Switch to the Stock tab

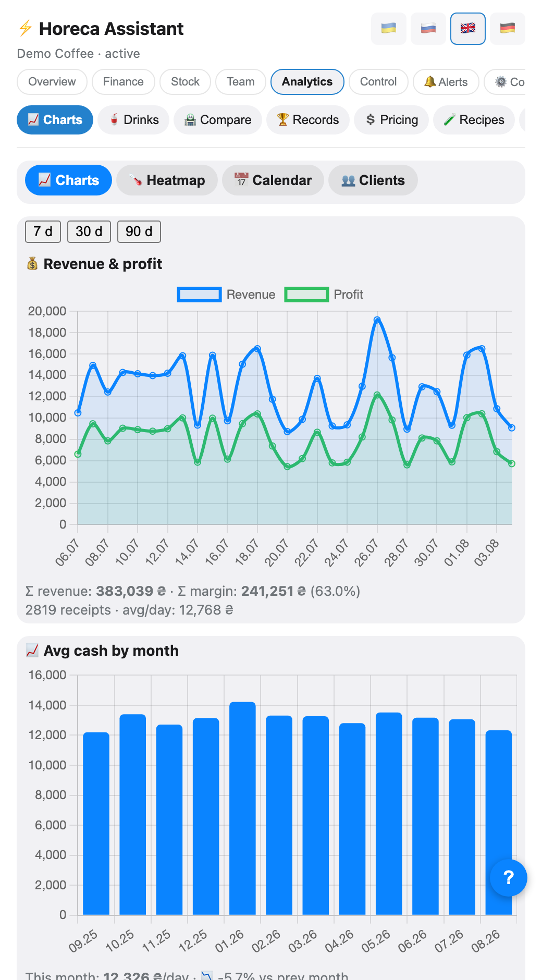tap(185, 82)
